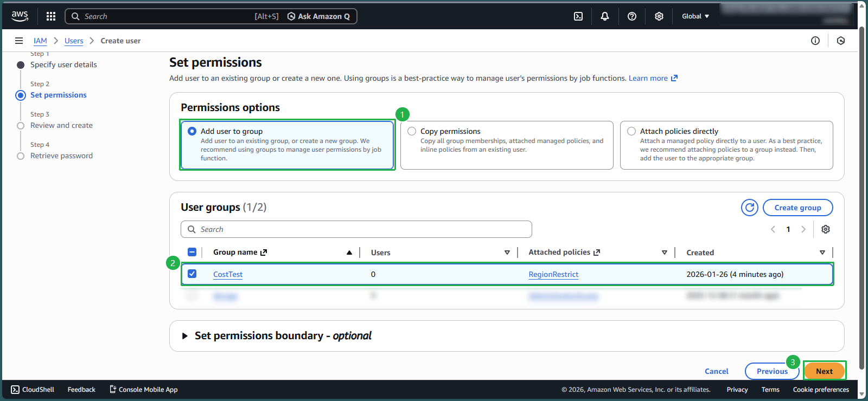Click the hexagon tools icon beside the info icon
The height and width of the screenshot is (401, 868).
pyautogui.click(x=841, y=41)
